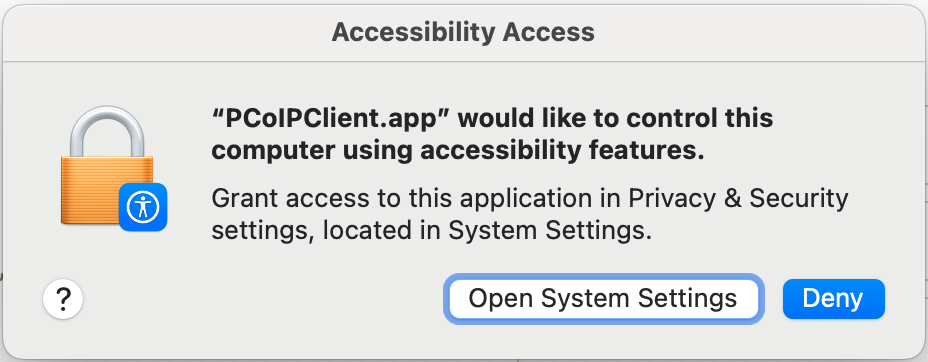The image size is (928, 362).
Task: Click the "would like to" heading text
Action: click(x=535, y=118)
